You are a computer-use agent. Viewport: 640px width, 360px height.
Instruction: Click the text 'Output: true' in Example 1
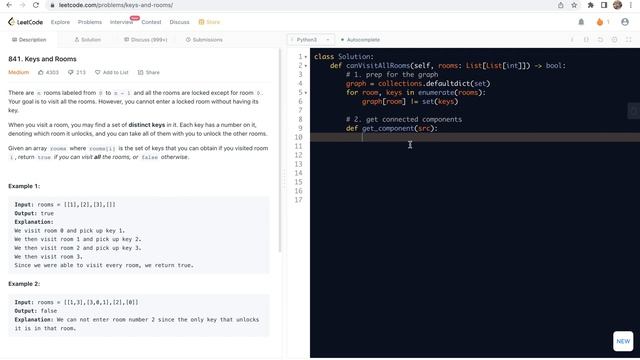coord(34,213)
